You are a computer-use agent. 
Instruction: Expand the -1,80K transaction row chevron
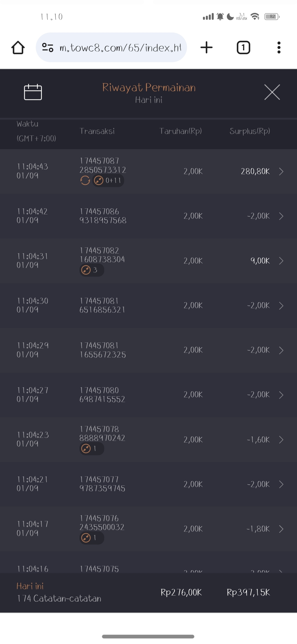coord(281,529)
